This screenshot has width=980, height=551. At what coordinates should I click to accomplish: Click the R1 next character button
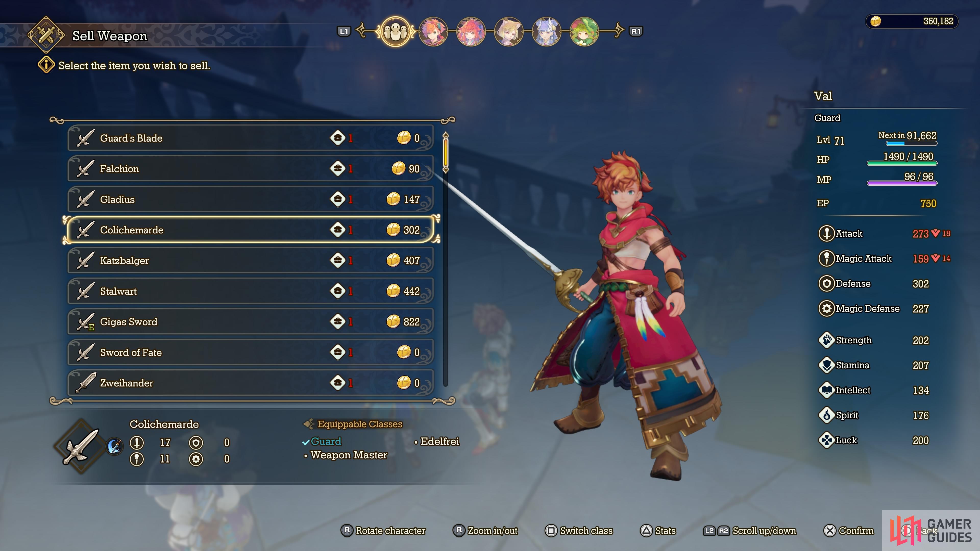636,31
